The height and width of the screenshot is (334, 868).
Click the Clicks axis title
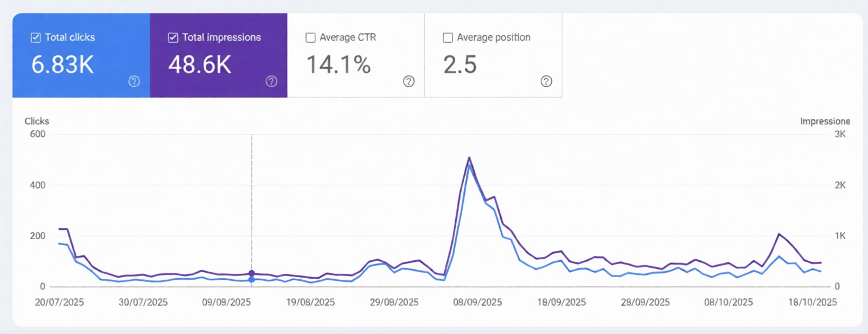pyautogui.click(x=37, y=121)
